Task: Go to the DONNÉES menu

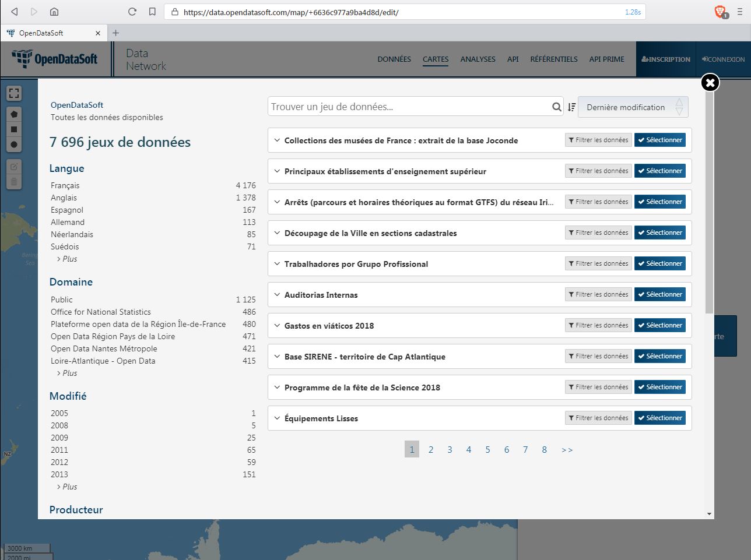Action: (394, 59)
